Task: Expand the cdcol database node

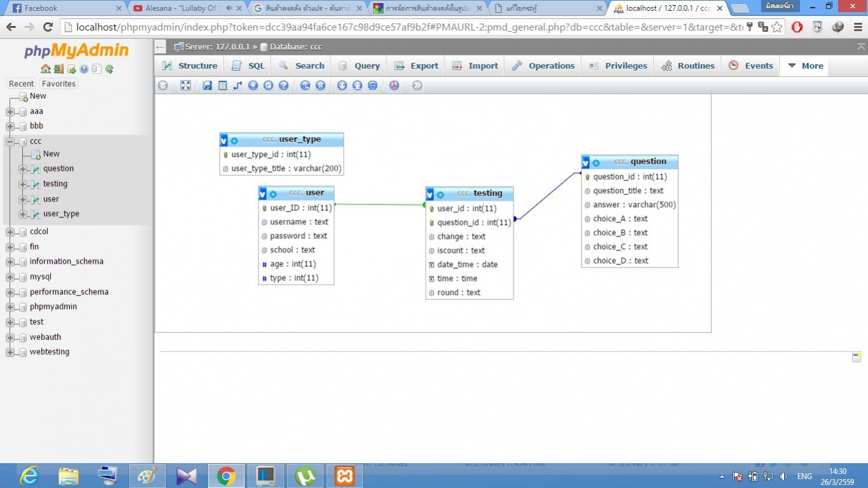Action: click(10, 232)
